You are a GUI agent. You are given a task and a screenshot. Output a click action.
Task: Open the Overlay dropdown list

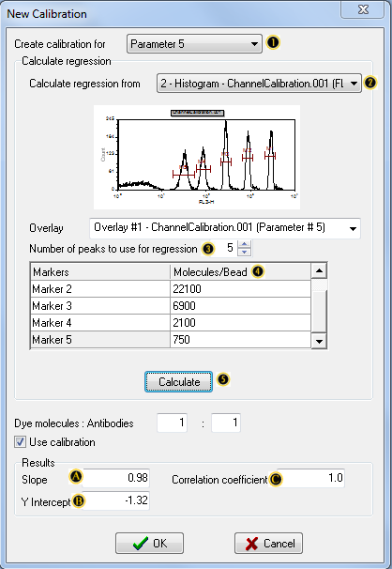tap(225, 228)
